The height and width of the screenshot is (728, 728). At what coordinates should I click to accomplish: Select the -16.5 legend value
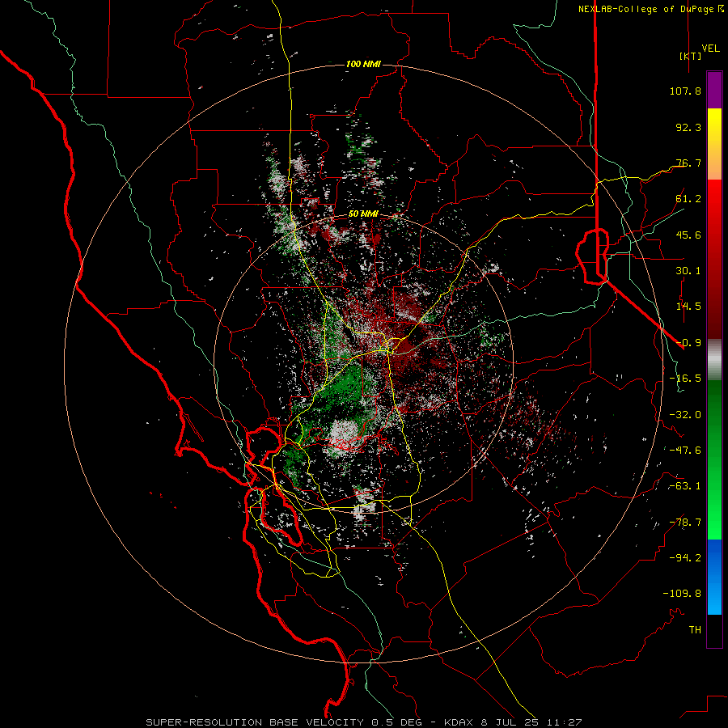[x=685, y=379]
